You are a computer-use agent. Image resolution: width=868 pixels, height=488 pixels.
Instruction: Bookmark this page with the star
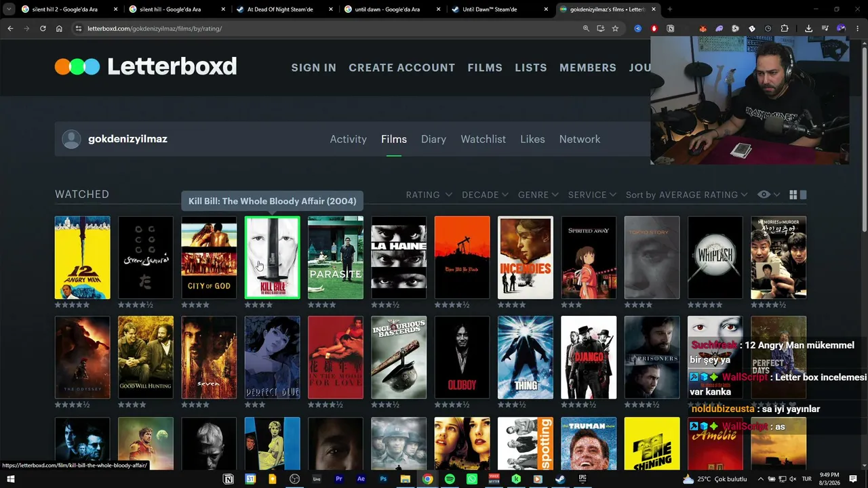pos(615,28)
